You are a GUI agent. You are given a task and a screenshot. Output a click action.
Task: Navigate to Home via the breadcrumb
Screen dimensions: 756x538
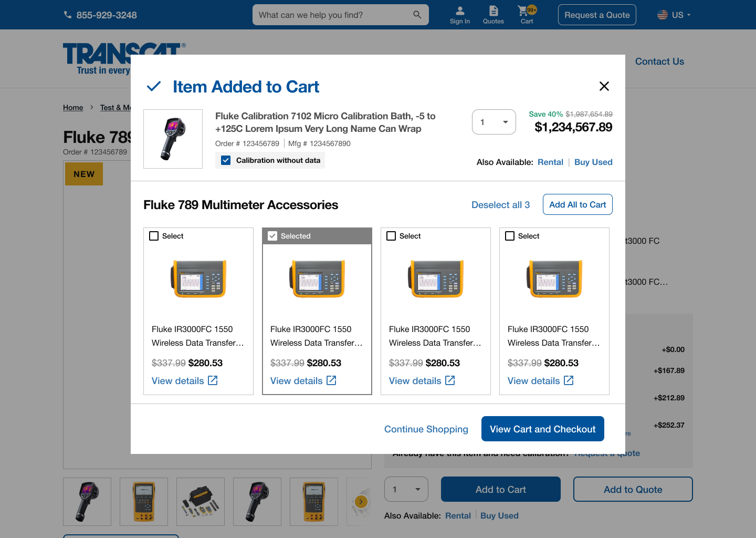click(x=73, y=107)
